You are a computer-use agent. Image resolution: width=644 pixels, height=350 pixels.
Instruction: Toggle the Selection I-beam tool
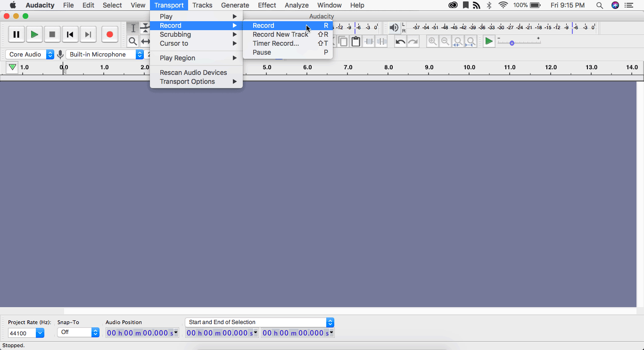[133, 28]
